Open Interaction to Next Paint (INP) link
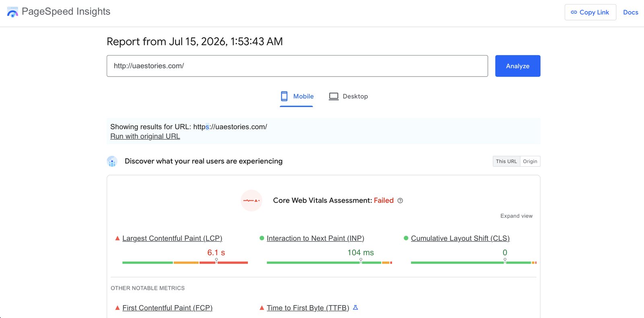644x318 pixels. click(316, 238)
